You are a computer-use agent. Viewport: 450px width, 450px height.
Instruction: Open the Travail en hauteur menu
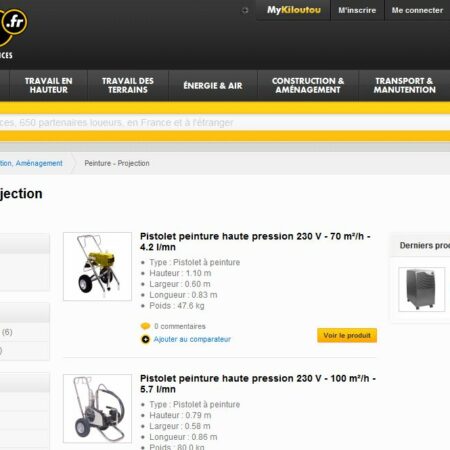(x=49, y=85)
